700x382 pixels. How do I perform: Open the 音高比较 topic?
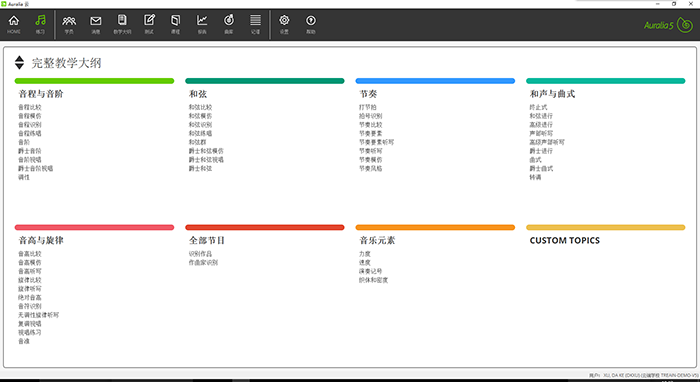click(x=29, y=253)
